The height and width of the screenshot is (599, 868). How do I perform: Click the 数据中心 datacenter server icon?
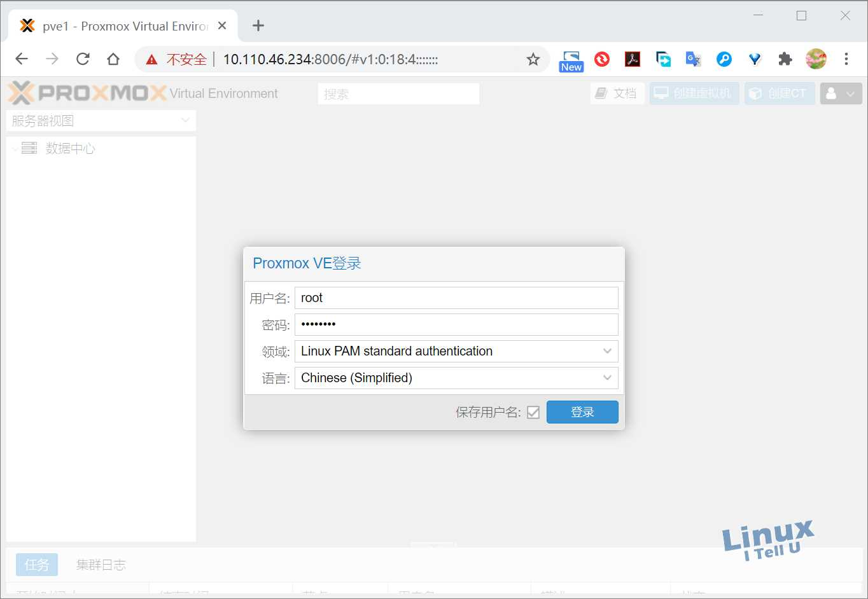click(29, 148)
